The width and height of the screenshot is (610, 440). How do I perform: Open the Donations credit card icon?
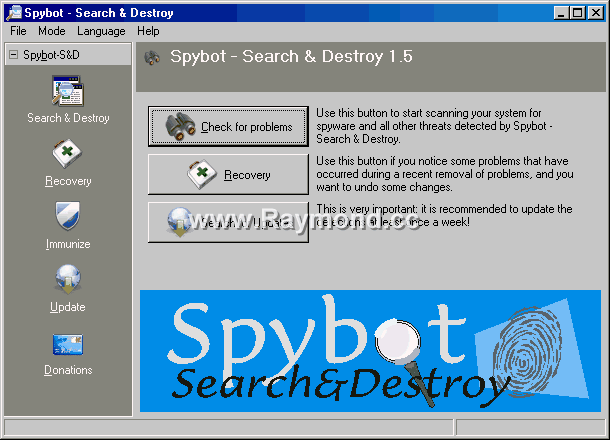tap(68, 344)
